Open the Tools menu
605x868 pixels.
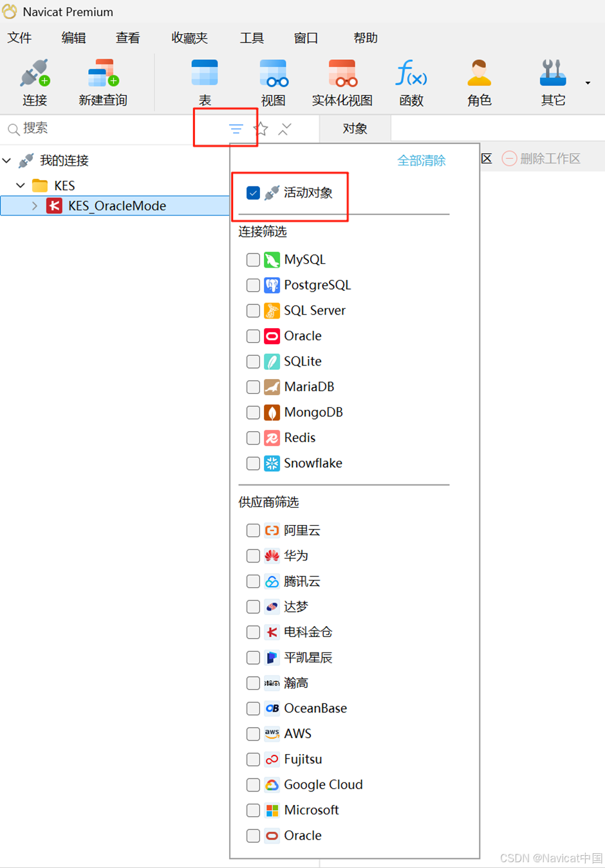pyautogui.click(x=252, y=38)
